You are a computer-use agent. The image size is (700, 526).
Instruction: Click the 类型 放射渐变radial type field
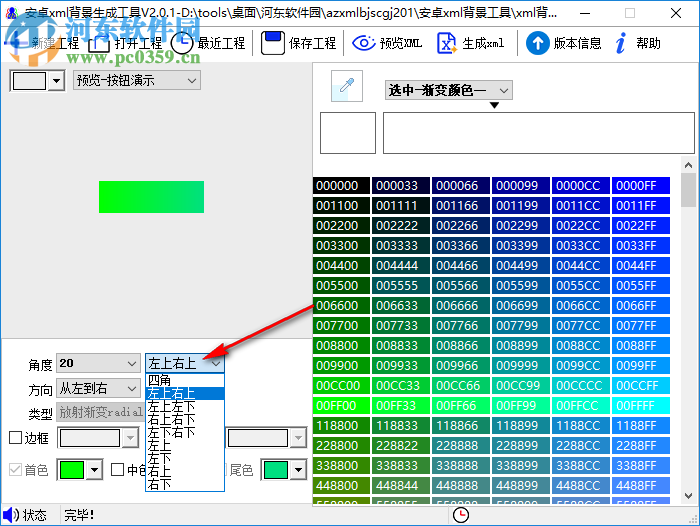(100, 412)
